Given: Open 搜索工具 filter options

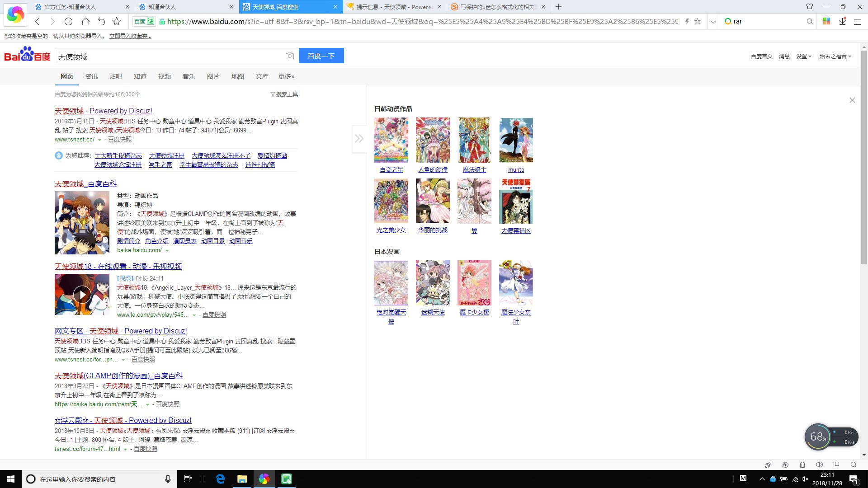Looking at the screenshot, I should pos(284,94).
